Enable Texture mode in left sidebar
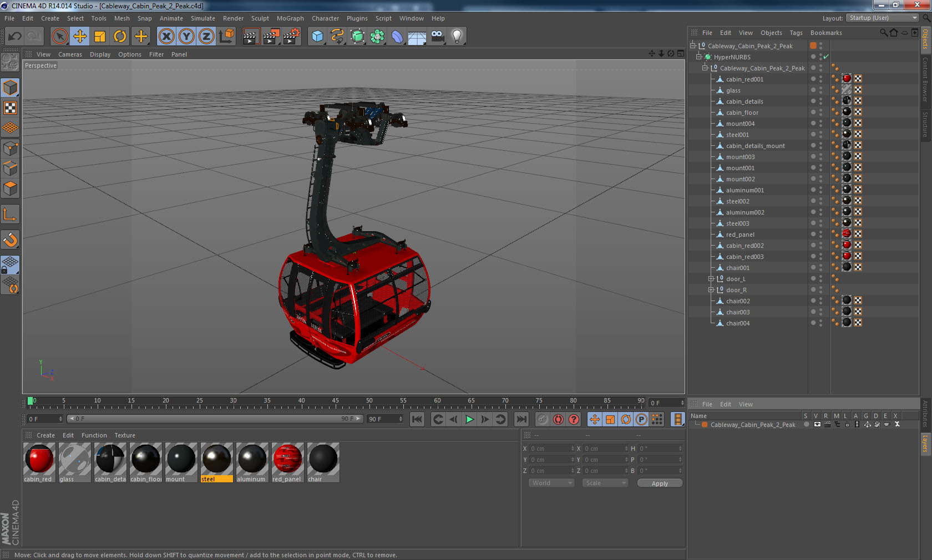 [x=11, y=108]
